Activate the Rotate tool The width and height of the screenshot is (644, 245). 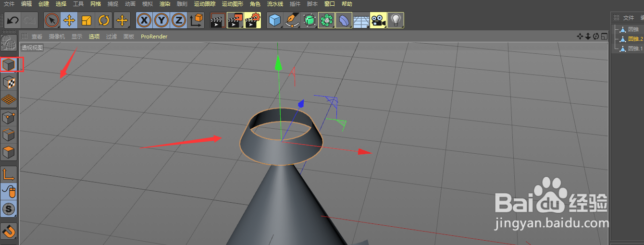104,20
